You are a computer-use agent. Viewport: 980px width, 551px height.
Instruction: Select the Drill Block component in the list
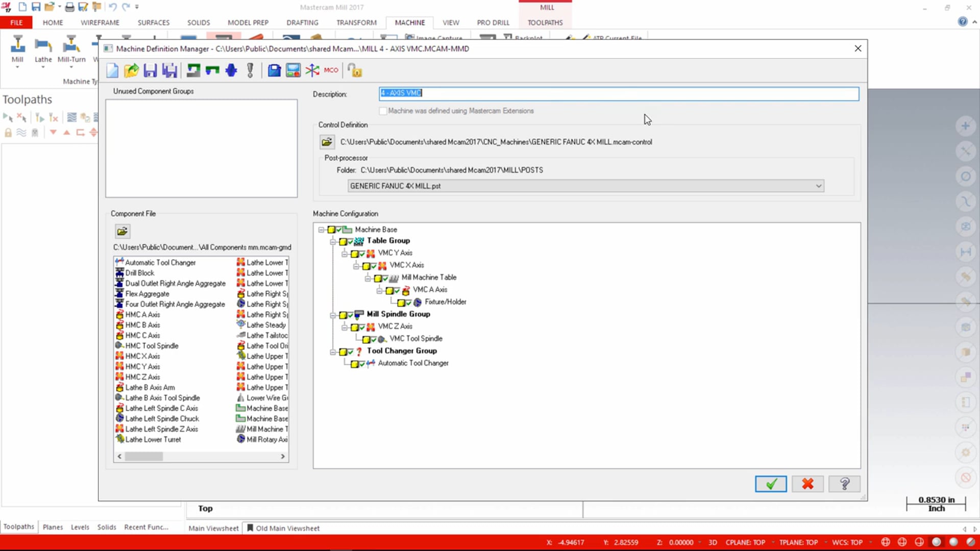tap(135, 273)
